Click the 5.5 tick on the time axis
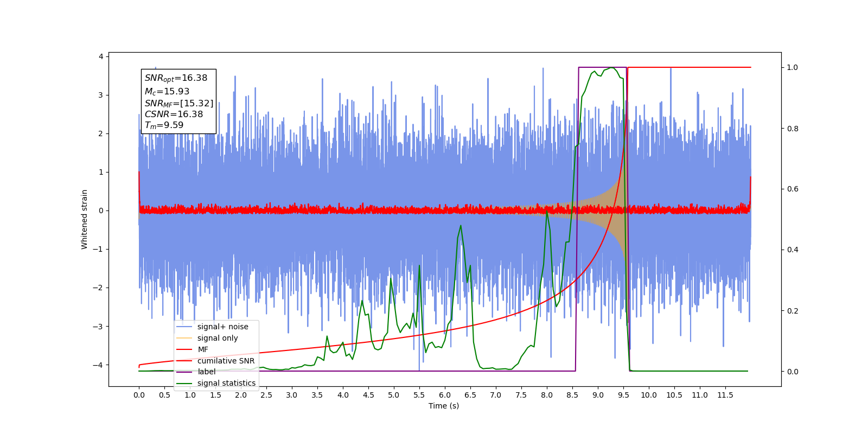Viewport: 868px width, 434px height. click(419, 395)
